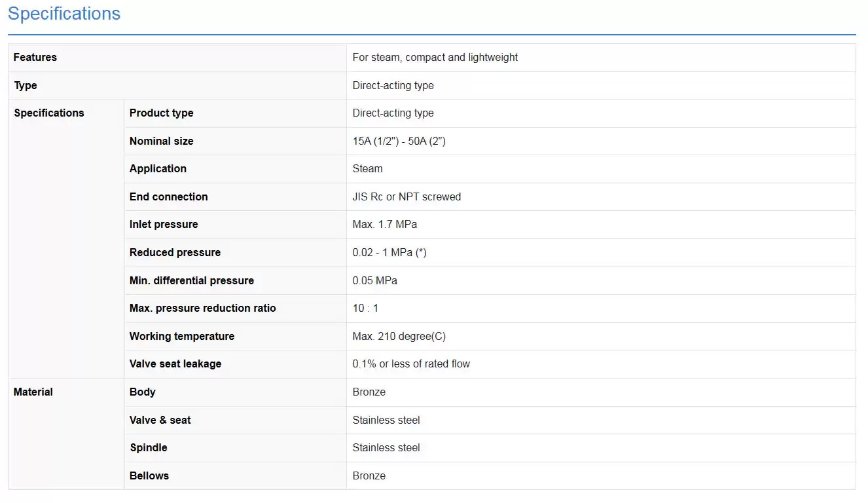Click "Direct-acting type" value in Type row
868x503 pixels.
(393, 86)
